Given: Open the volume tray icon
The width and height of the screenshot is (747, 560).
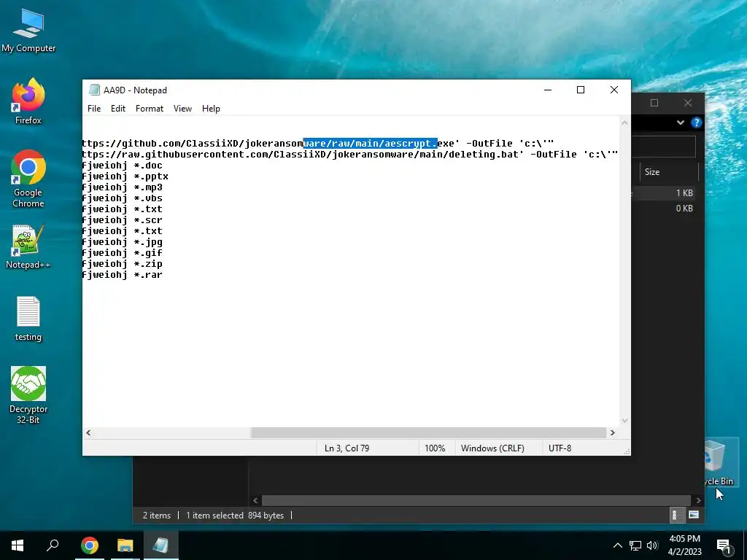Looking at the screenshot, I should pos(652,545).
